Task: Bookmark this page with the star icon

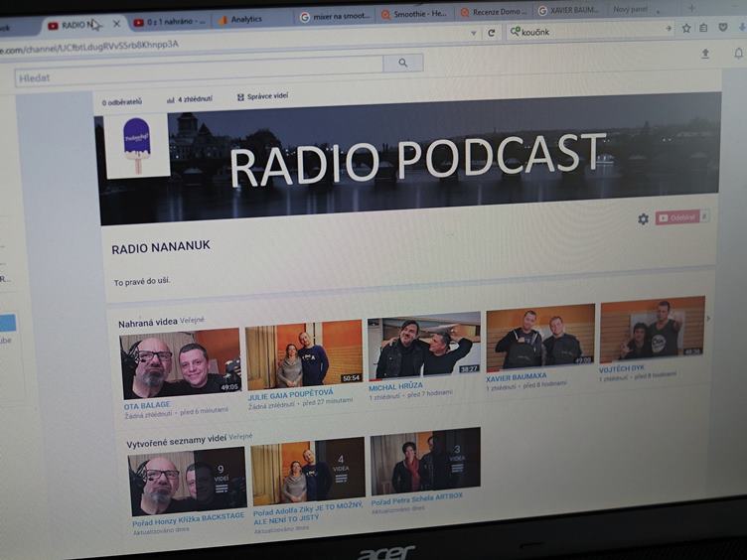Action: pyautogui.click(x=686, y=29)
